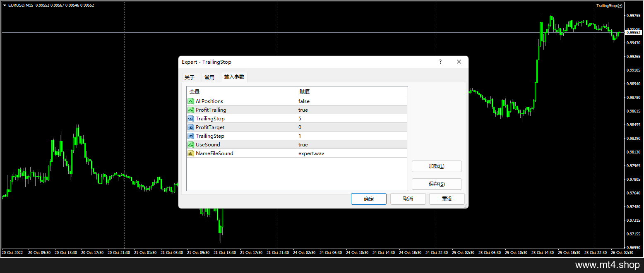Click the 重设 reset button
The image size is (644, 273).
pyautogui.click(x=447, y=199)
